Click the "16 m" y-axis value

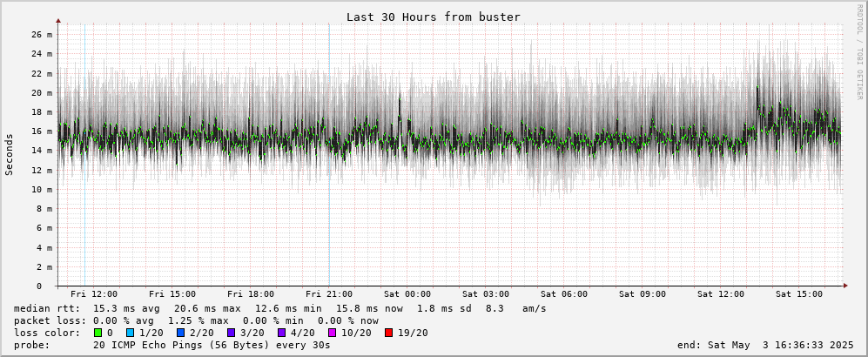[x=42, y=131]
